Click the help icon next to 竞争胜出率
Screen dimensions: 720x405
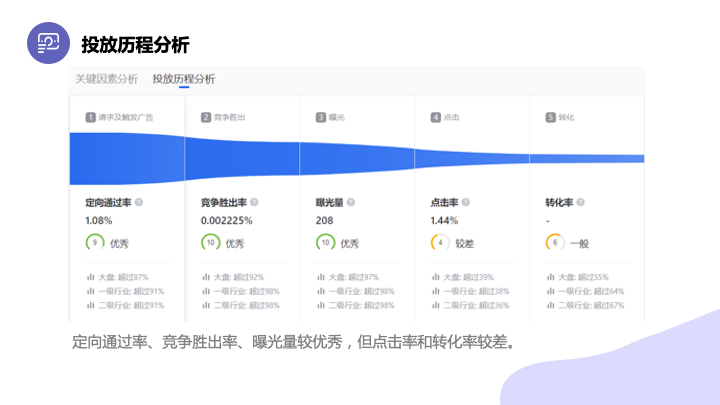click(254, 202)
